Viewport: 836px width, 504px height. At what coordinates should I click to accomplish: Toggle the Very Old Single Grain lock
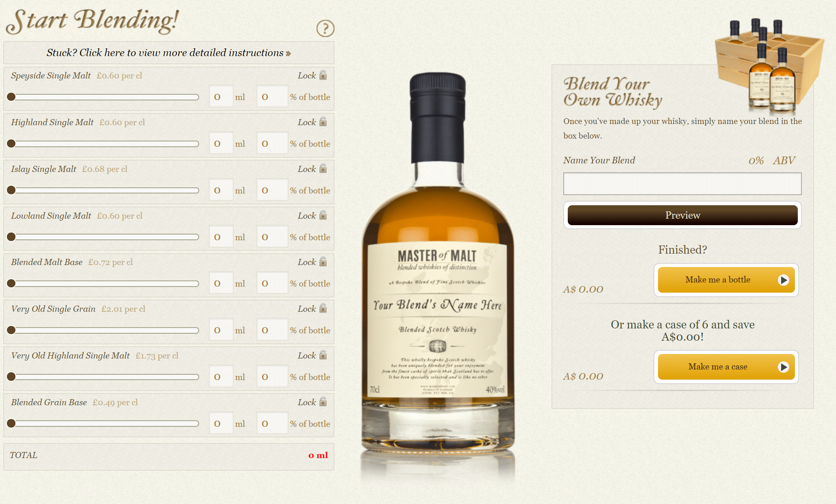(x=323, y=308)
